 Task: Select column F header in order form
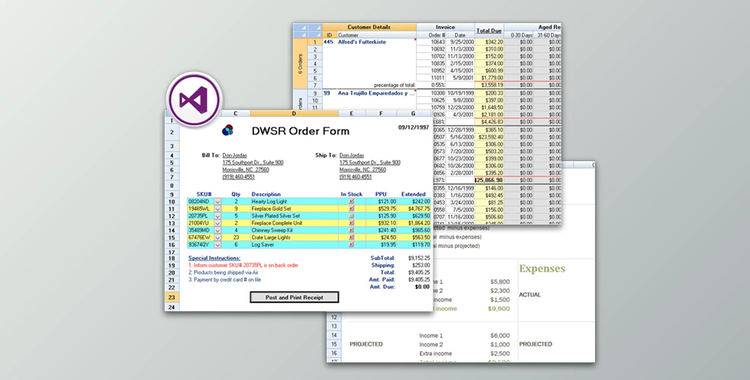pyautogui.click(x=381, y=114)
